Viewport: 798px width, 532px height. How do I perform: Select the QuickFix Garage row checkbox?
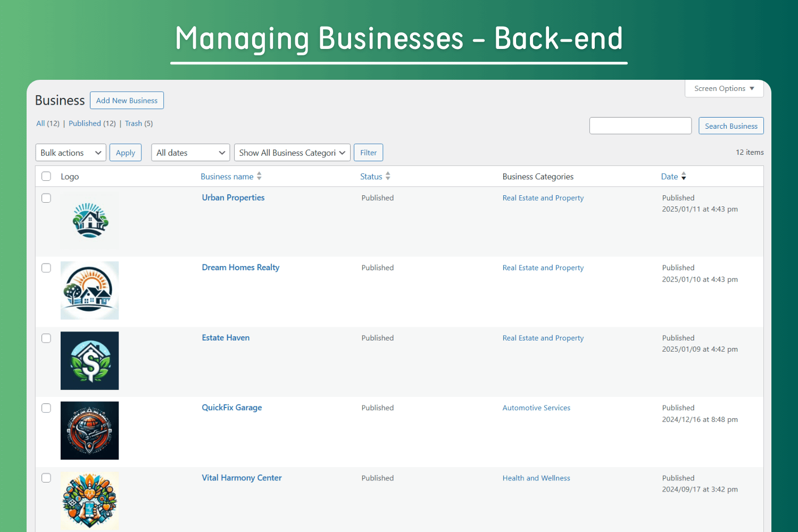click(x=46, y=408)
